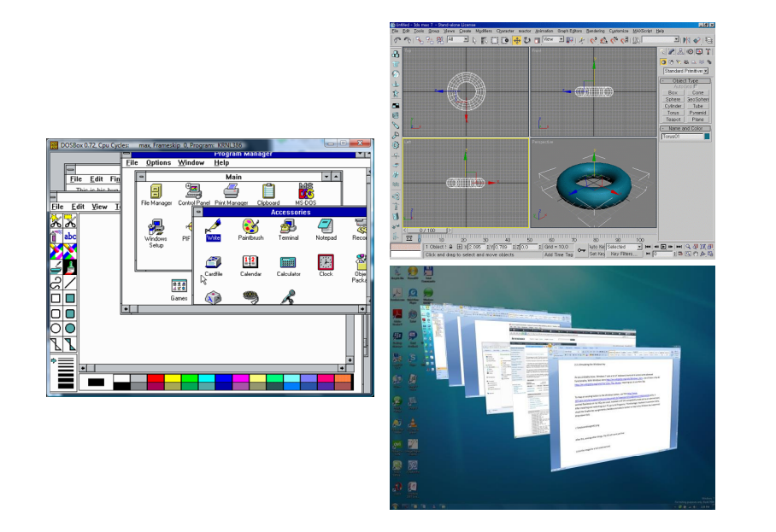
Task: Click the Torus01 object color swatch
Action: [x=708, y=137]
